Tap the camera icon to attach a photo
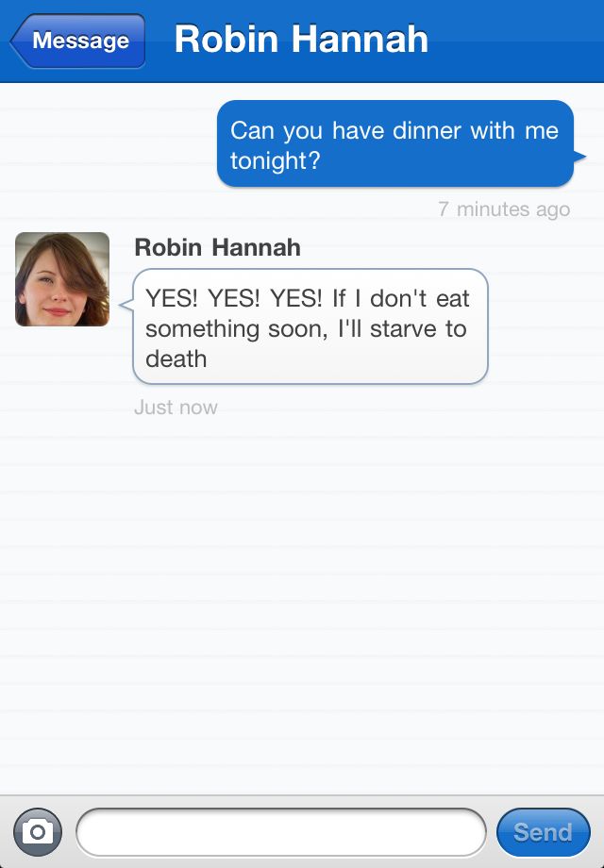Image resolution: width=604 pixels, height=868 pixels. [37, 832]
